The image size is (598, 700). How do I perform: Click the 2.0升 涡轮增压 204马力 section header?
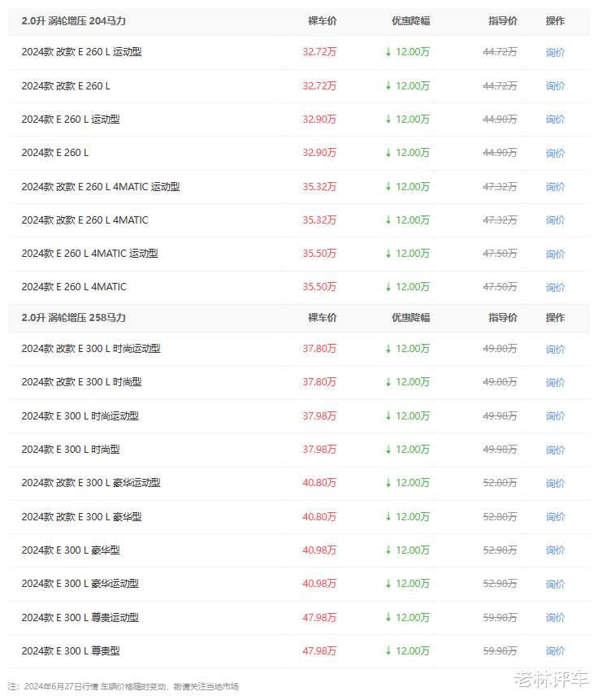(x=74, y=21)
